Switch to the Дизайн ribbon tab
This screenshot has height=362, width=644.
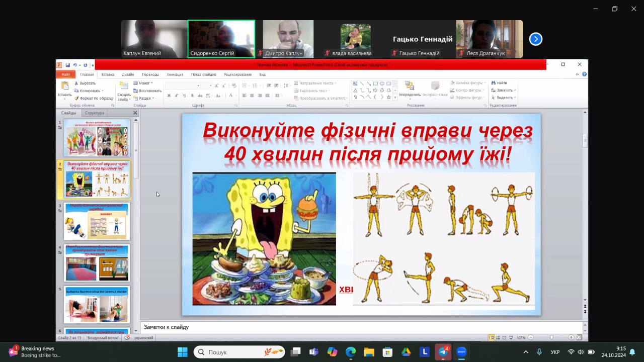coord(128,74)
